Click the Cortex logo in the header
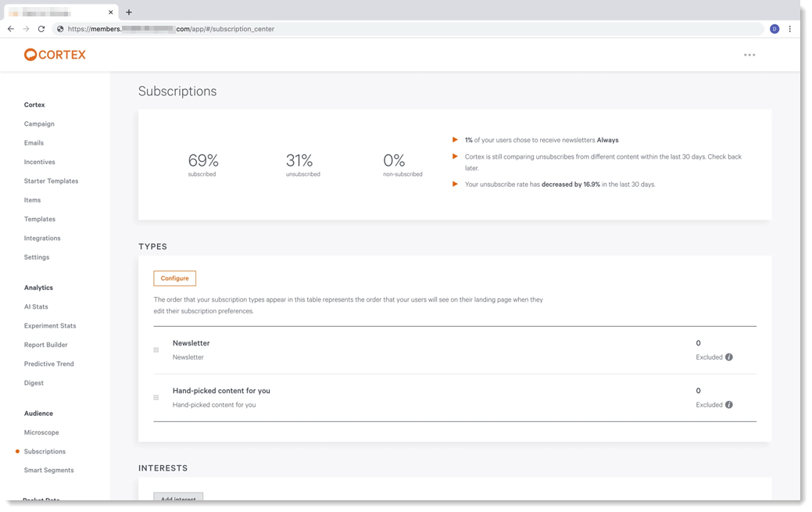Screen dimensions: 812x512 [x=55, y=55]
